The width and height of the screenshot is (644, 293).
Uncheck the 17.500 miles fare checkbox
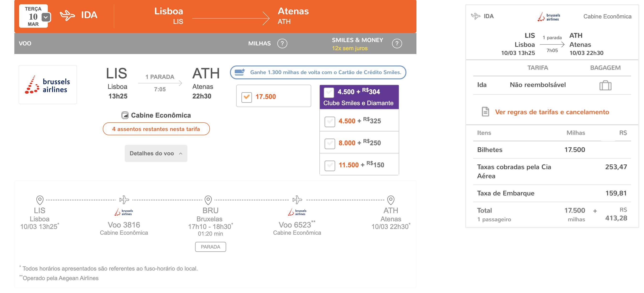point(246,97)
